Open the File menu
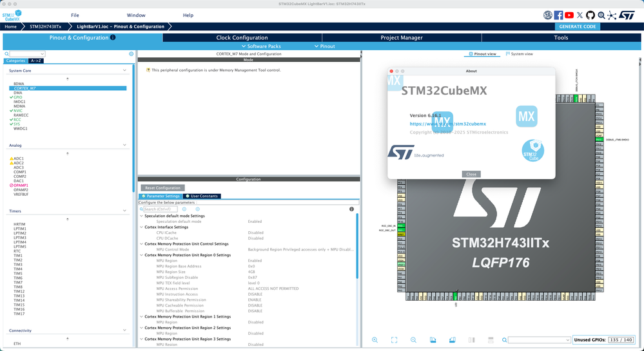This screenshot has width=644, height=351. coord(75,15)
